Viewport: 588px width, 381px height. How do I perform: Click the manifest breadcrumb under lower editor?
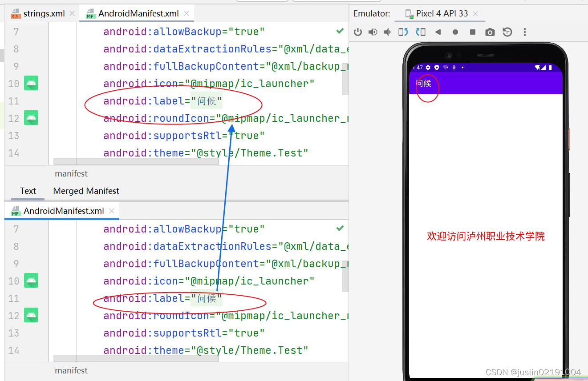(71, 370)
